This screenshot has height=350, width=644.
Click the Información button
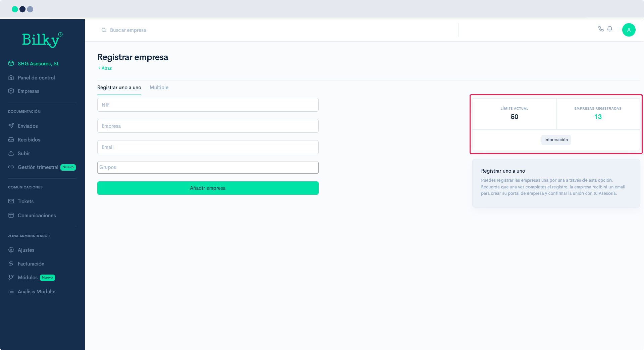pos(556,140)
